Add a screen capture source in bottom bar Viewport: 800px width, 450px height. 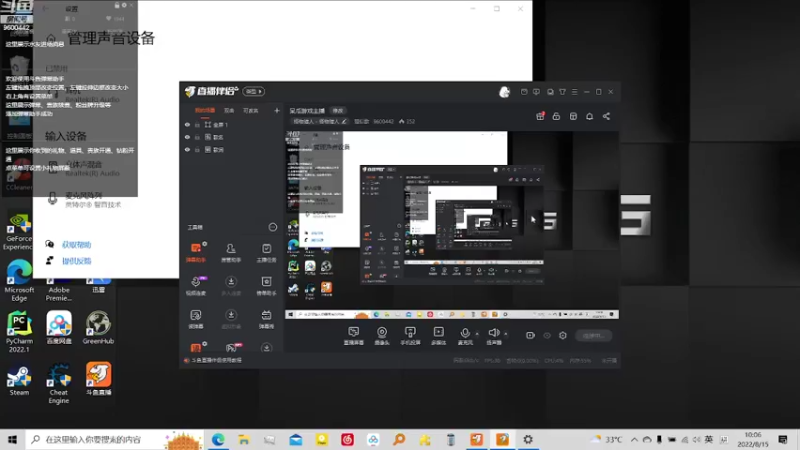pyautogui.click(x=354, y=336)
